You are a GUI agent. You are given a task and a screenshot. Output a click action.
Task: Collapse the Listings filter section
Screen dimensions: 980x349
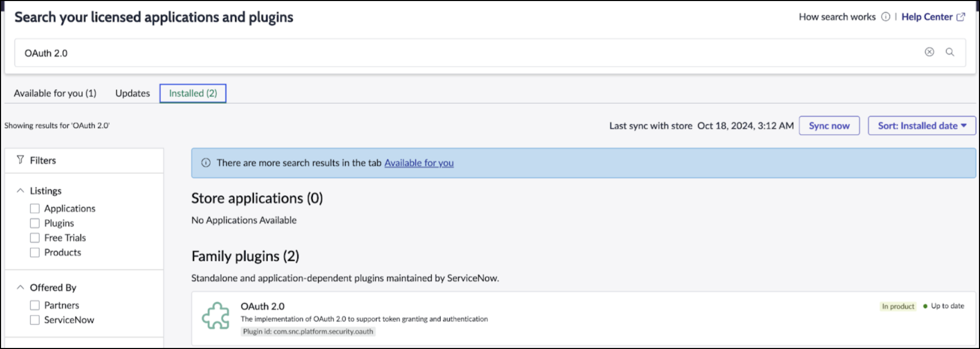20,191
